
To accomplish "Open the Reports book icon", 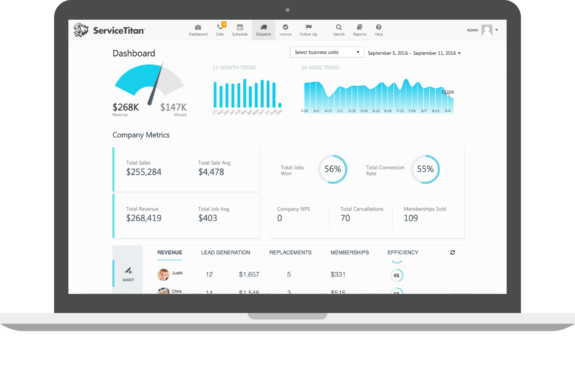I will [x=359, y=27].
